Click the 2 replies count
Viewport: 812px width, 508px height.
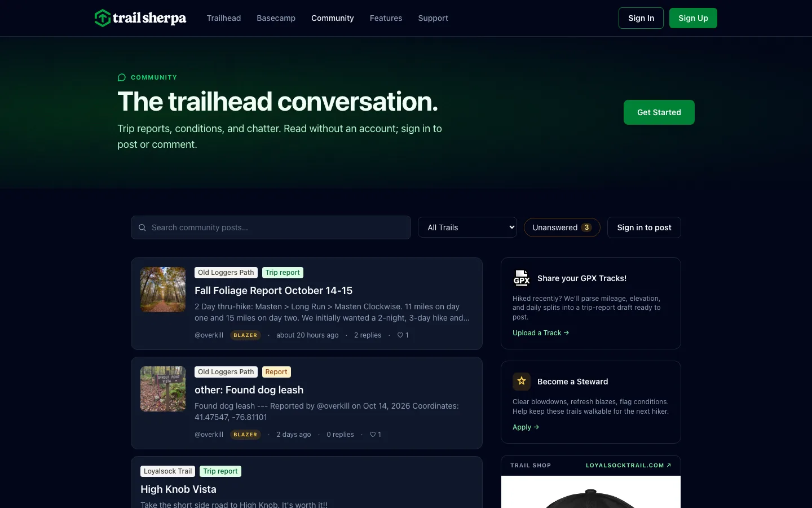368,335
